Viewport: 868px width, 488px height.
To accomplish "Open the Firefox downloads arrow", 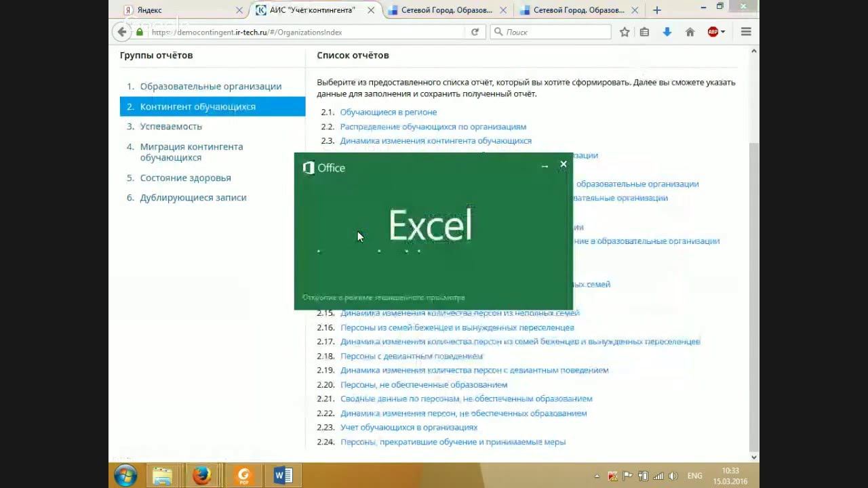I will (667, 32).
